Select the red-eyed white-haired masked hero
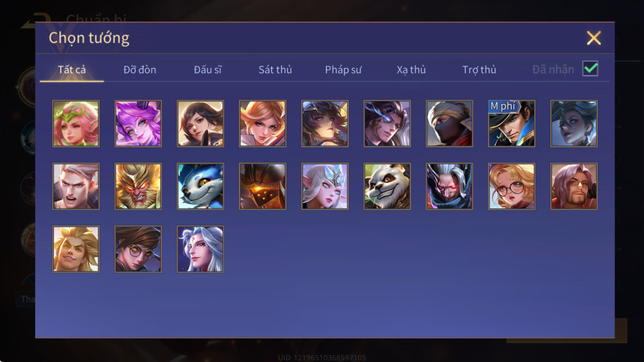Screen dimensions: 644x362 449,186
